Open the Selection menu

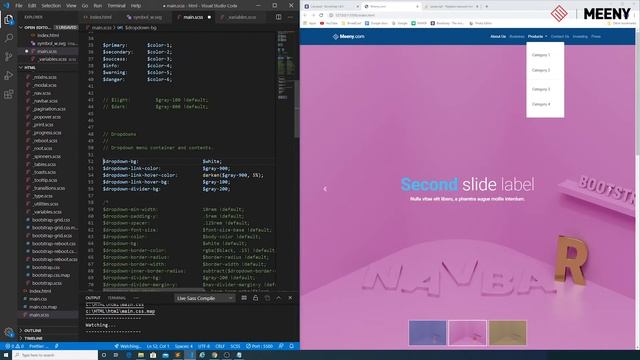[51, 6]
